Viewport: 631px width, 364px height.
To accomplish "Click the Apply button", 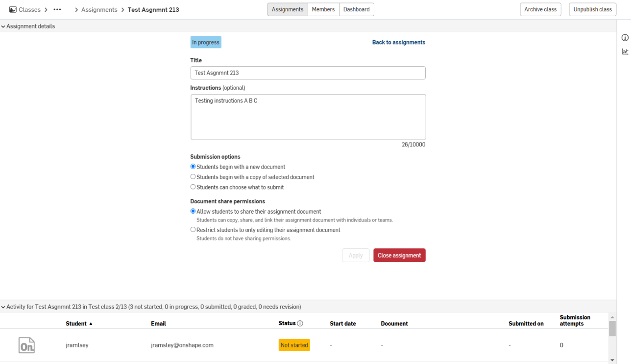I will coord(356,255).
